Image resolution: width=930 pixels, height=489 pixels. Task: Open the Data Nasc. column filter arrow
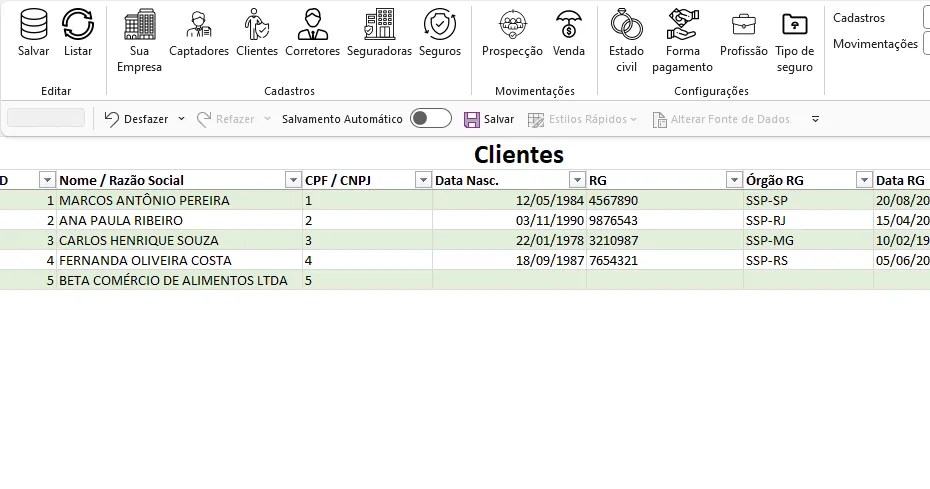point(577,180)
